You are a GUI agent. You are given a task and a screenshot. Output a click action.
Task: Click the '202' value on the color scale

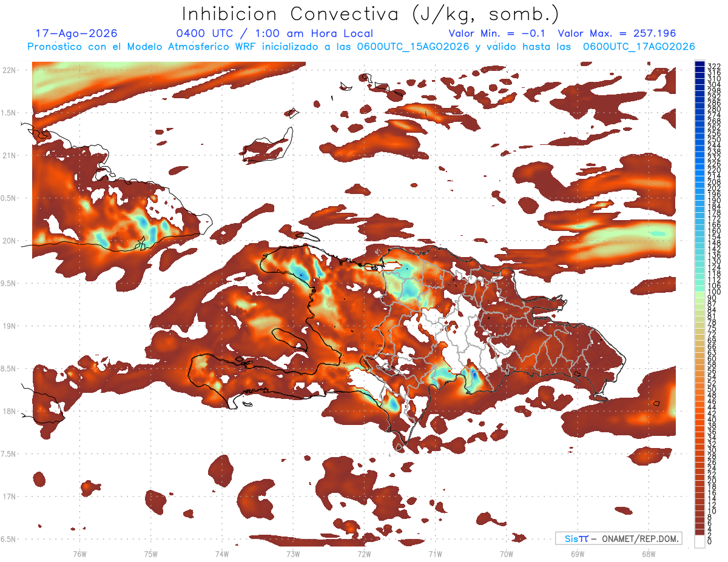click(x=714, y=189)
